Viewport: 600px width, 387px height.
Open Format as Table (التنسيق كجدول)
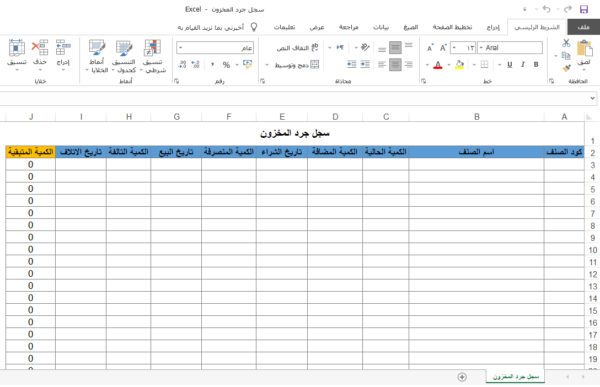tap(124, 56)
